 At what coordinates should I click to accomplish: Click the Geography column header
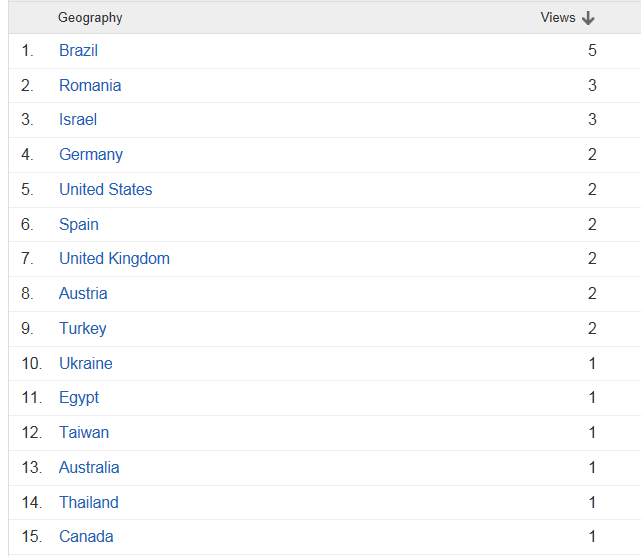(x=90, y=18)
